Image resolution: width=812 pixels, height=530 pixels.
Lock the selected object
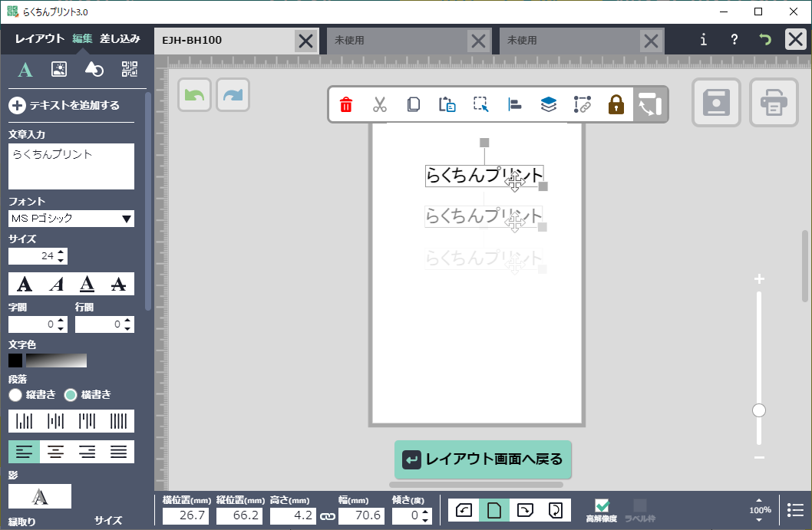[x=616, y=104]
